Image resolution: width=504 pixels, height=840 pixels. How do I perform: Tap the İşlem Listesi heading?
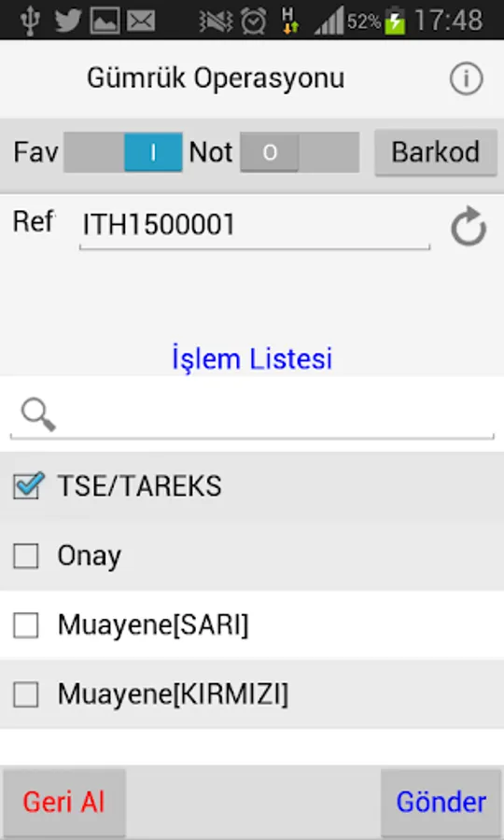[x=252, y=358]
